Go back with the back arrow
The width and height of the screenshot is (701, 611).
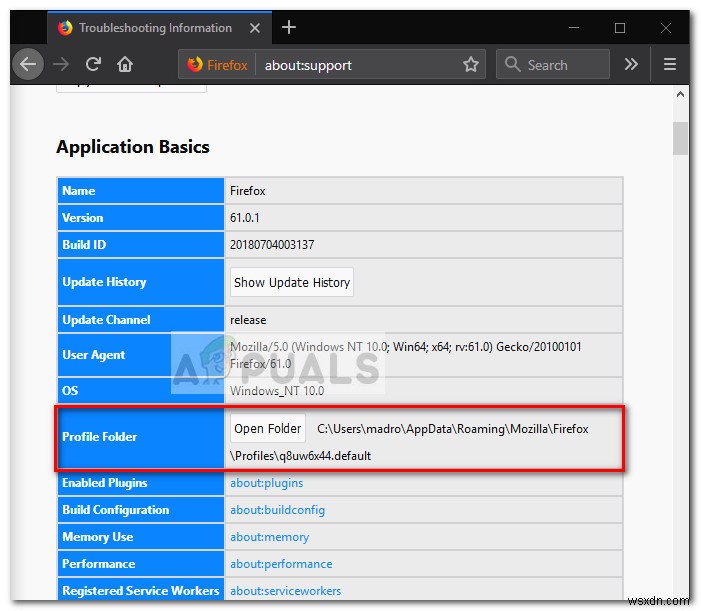pos(28,64)
